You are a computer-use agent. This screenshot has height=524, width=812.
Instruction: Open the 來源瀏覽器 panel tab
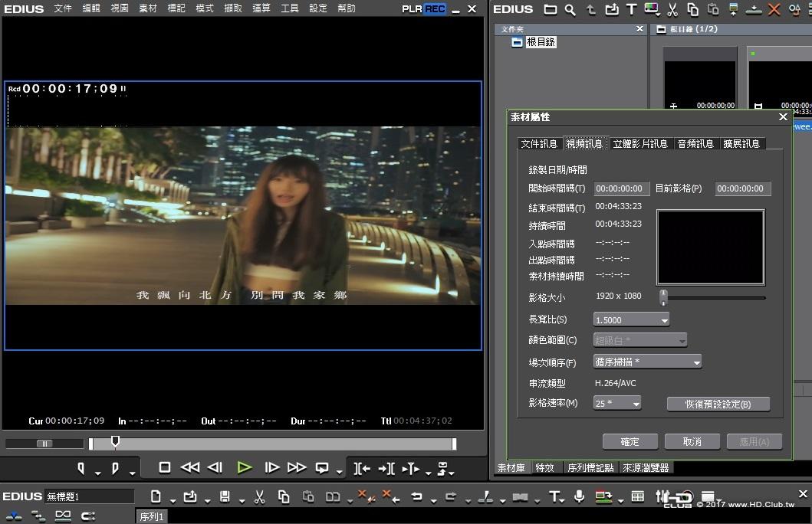click(646, 467)
